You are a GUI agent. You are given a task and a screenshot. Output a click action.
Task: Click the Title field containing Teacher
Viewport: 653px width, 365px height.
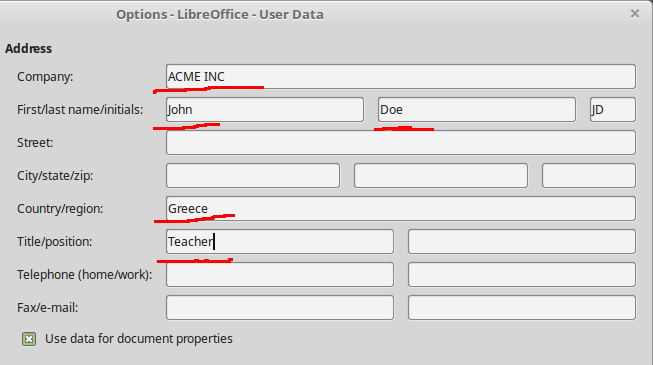coord(280,241)
